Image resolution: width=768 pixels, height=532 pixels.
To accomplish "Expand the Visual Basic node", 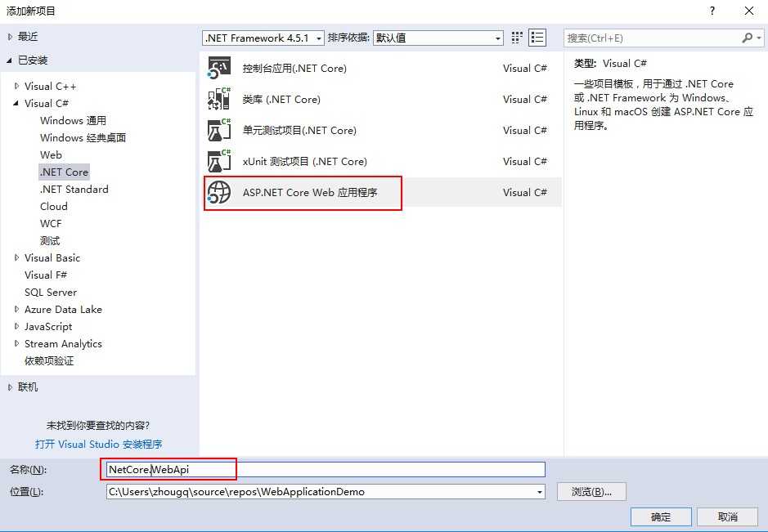I will (16, 258).
